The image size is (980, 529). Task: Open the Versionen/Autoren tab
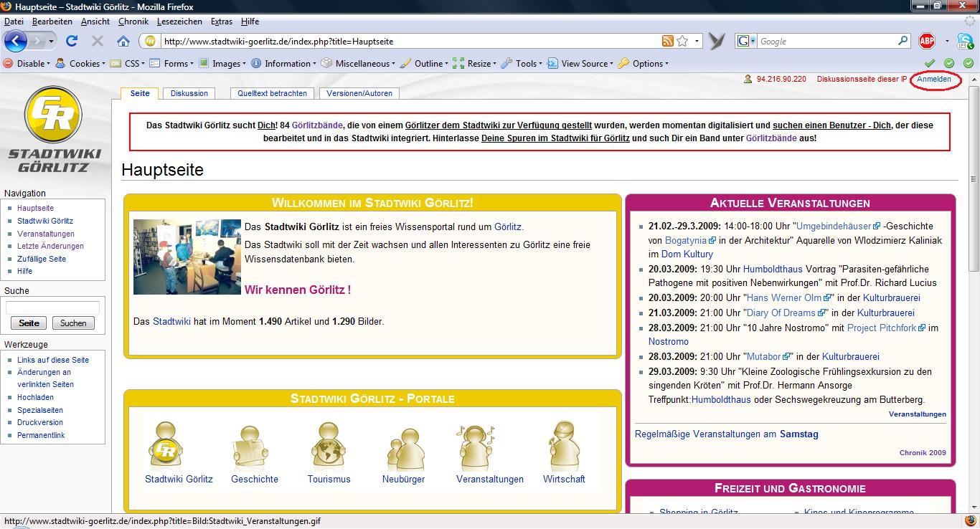pos(359,93)
